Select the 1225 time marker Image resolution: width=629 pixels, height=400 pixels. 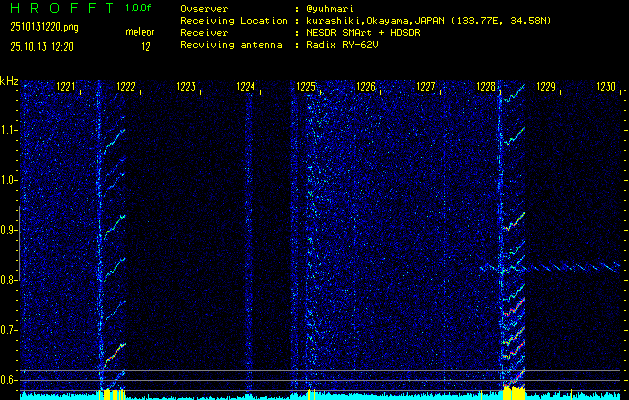pyautogui.click(x=306, y=87)
